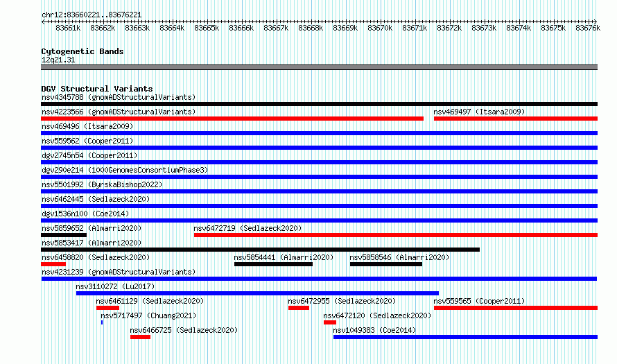
Task: Click nsv6472120 (Sedlazeck2020) label
Action: click(x=377, y=315)
